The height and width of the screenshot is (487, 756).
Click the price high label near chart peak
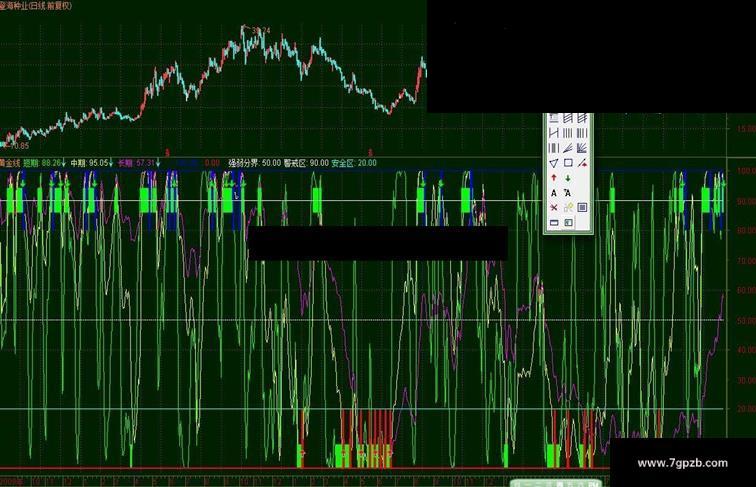click(x=261, y=30)
